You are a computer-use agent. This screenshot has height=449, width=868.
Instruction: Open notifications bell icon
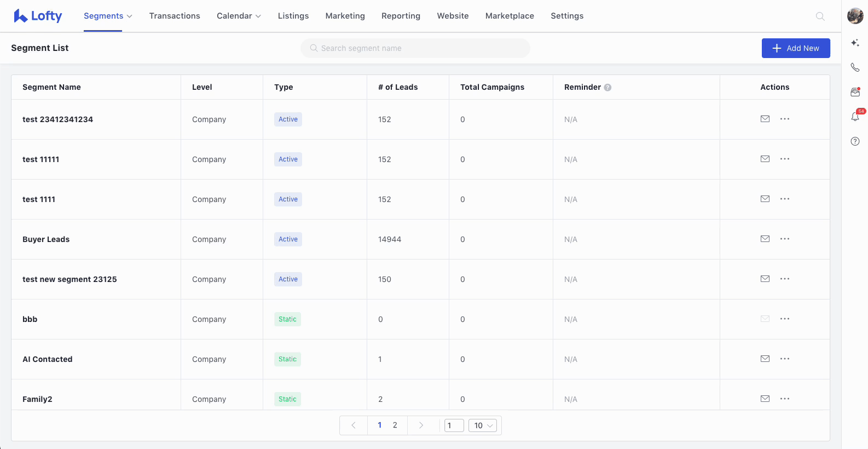(x=855, y=117)
